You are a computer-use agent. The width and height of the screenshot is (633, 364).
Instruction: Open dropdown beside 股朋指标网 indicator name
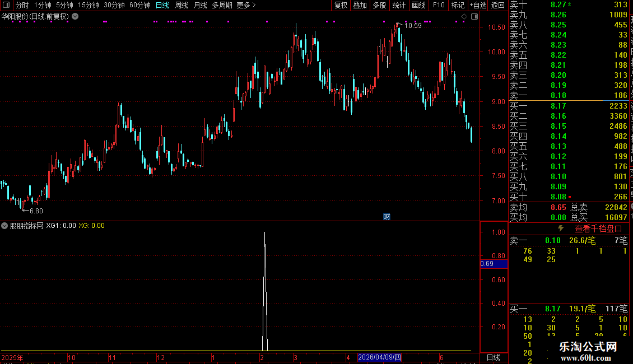click(4, 226)
